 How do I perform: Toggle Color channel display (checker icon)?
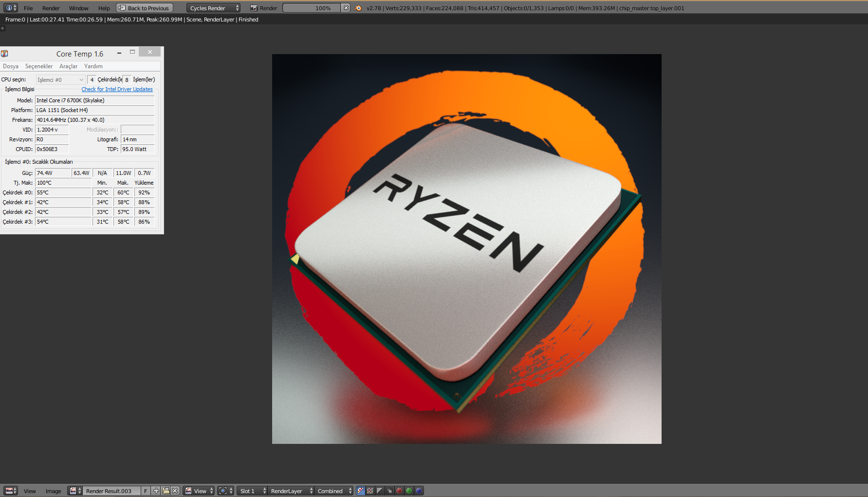coord(370,491)
